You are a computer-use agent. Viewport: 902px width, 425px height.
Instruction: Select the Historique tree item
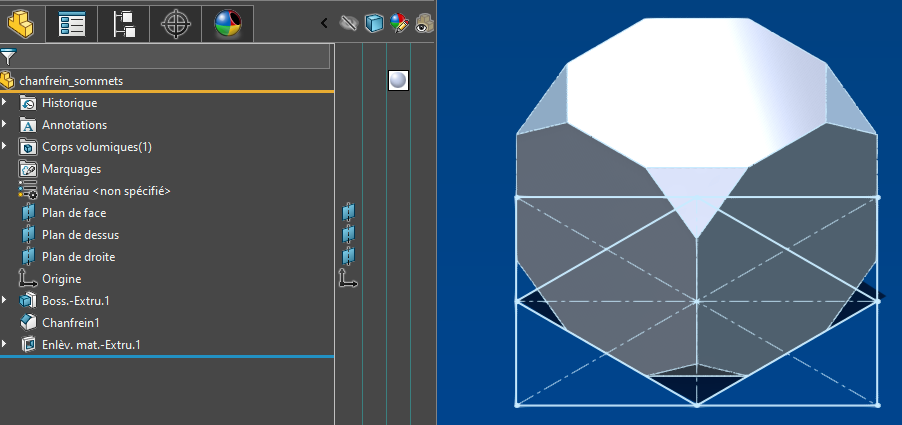70,104
